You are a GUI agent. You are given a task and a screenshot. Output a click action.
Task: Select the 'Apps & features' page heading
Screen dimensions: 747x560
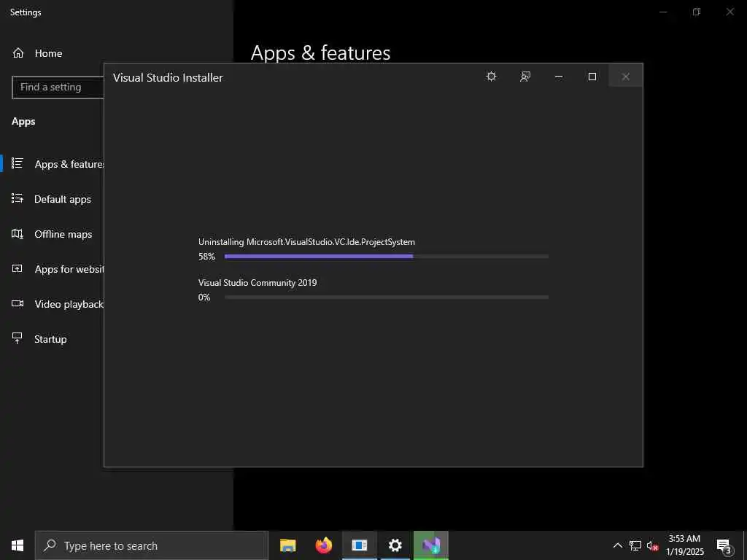click(x=321, y=52)
